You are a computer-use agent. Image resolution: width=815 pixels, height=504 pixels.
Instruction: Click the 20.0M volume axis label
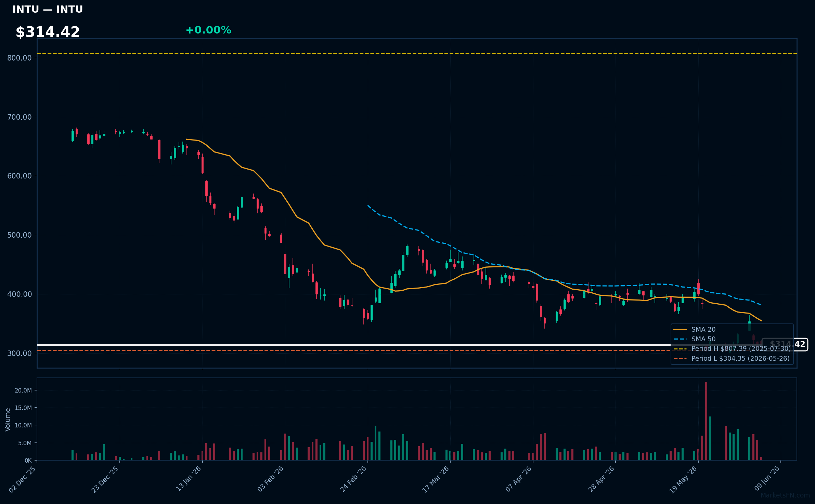pos(23,390)
